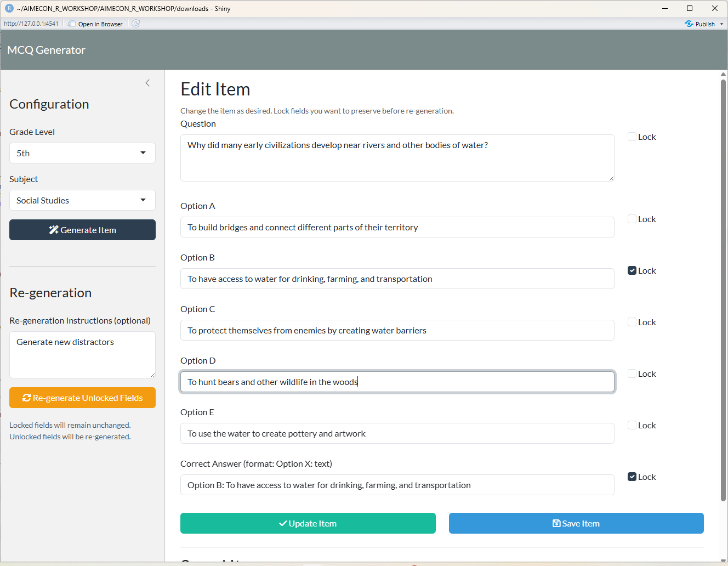The height and width of the screenshot is (566, 728).
Task: Click the blue Save Item button
Action: [576, 523]
